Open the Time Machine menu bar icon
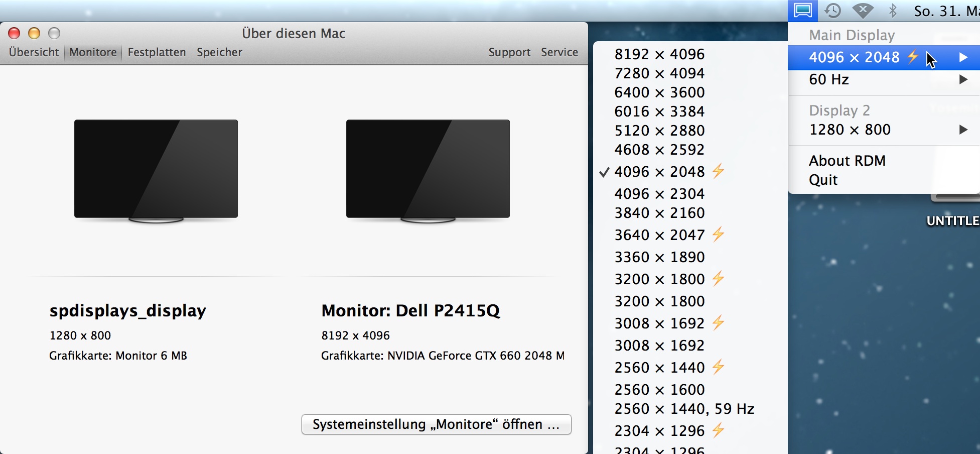 (832, 11)
